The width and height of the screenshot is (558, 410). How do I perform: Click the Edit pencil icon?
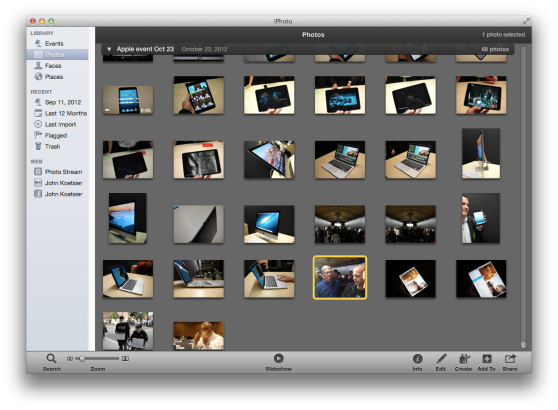point(441,358)
